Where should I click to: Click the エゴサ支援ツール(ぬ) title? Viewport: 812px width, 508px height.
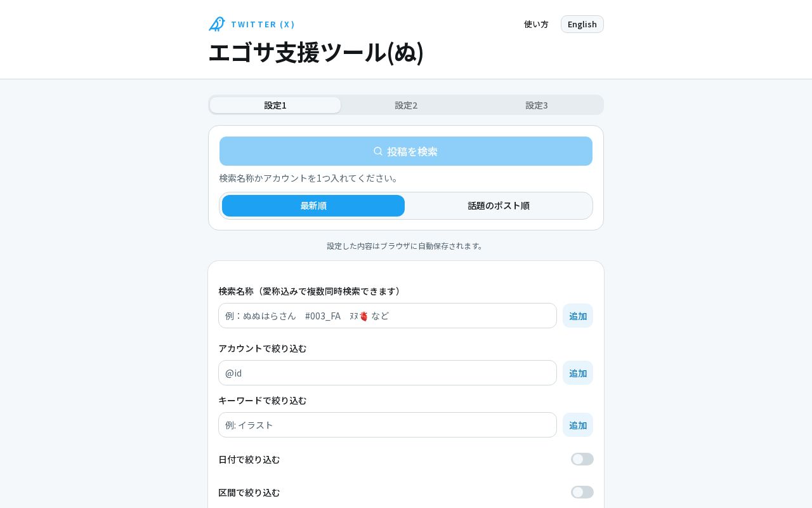[316, 52]
